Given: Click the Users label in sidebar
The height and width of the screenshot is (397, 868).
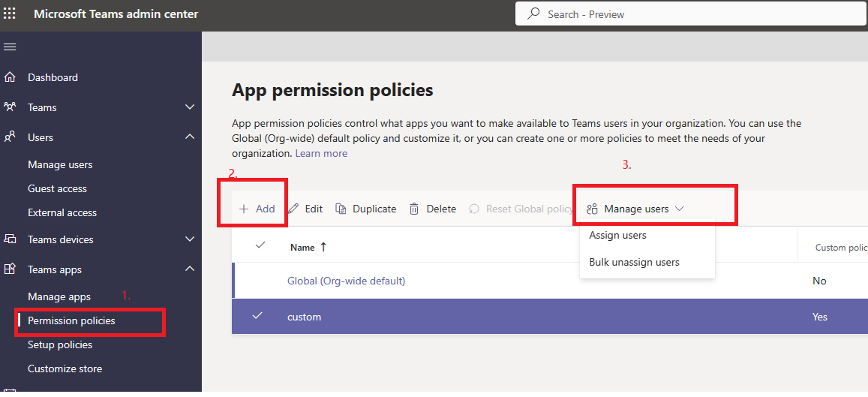Looking at the screenshot, I should (41, 137).
